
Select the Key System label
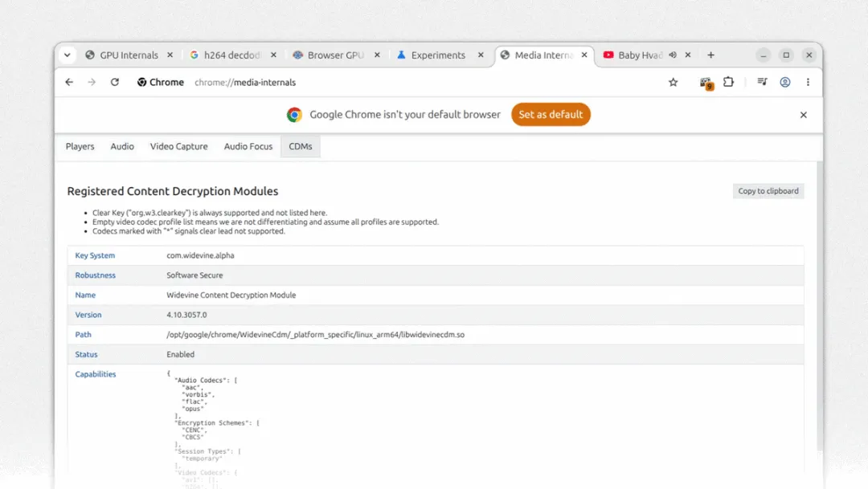[x=95, y=255]
